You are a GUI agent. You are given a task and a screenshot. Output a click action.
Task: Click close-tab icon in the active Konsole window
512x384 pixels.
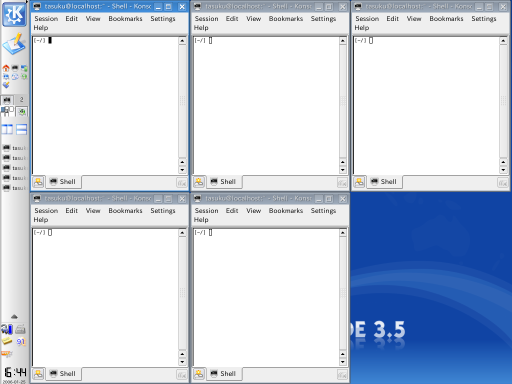click(182, 183)
